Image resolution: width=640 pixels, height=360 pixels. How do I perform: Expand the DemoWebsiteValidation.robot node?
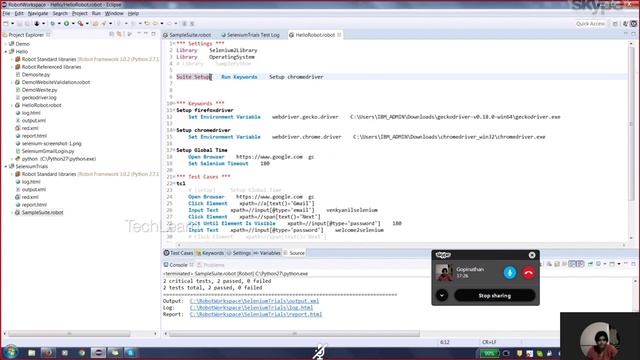click(x=12, y=82)
